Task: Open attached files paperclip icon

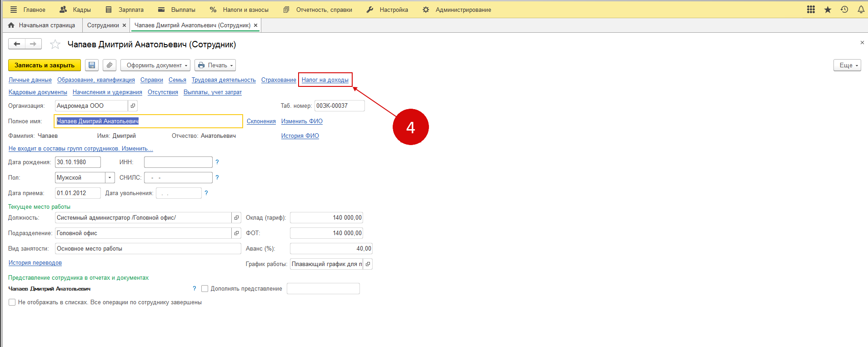Action: click(110, 65)
